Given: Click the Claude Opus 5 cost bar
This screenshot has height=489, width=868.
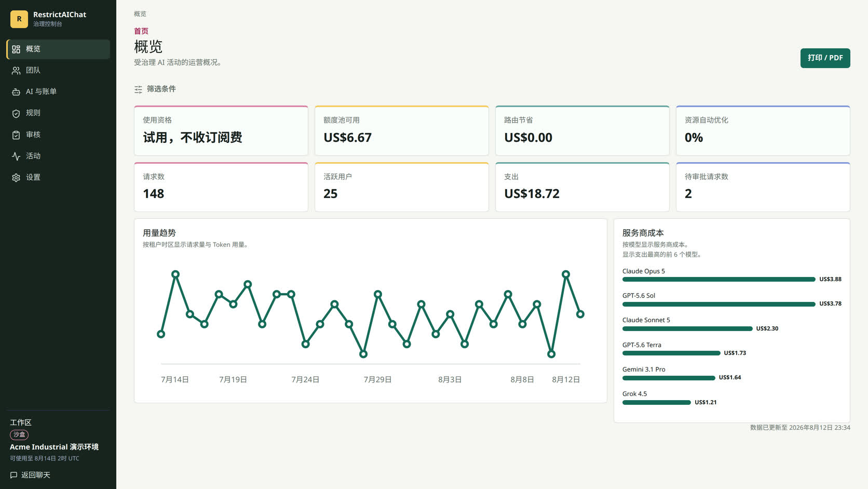Looking at the screenshot, I should coord(719,280).
